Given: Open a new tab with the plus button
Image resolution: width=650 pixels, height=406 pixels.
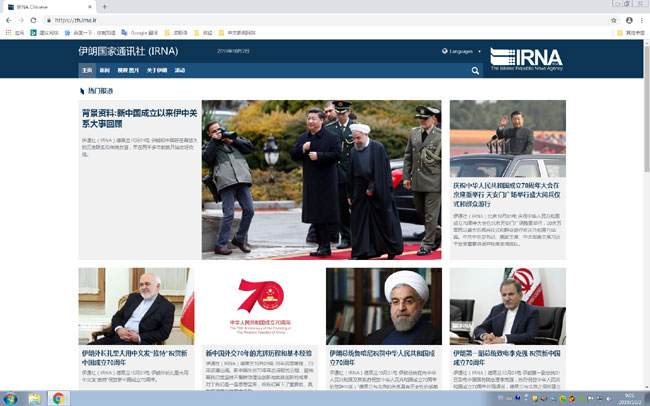Looking at the screenshot, I should click(x=104, y=7).
